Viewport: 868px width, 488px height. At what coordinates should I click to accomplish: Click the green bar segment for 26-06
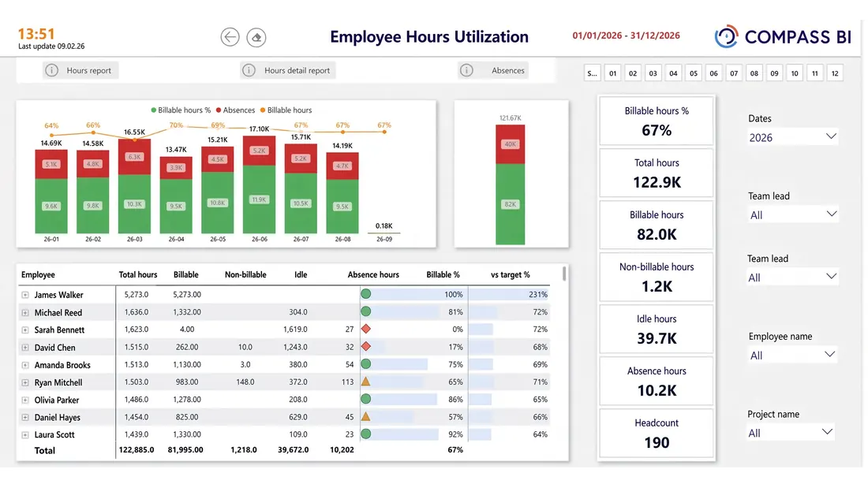point(259,199)
